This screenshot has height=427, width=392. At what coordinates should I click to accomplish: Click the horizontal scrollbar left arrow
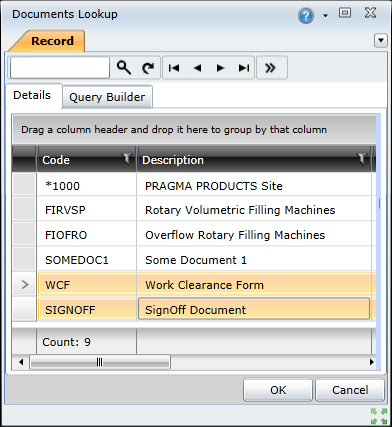(x=21, y=362)
